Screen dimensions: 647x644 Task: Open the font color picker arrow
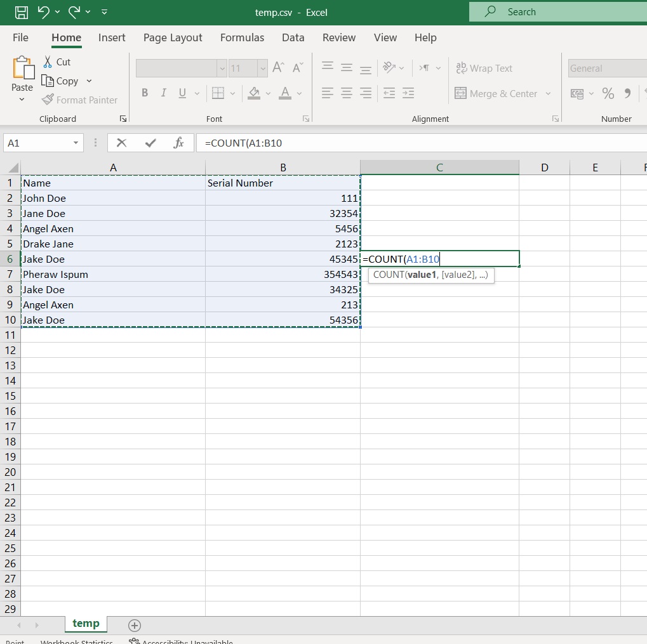coord(299,94)
